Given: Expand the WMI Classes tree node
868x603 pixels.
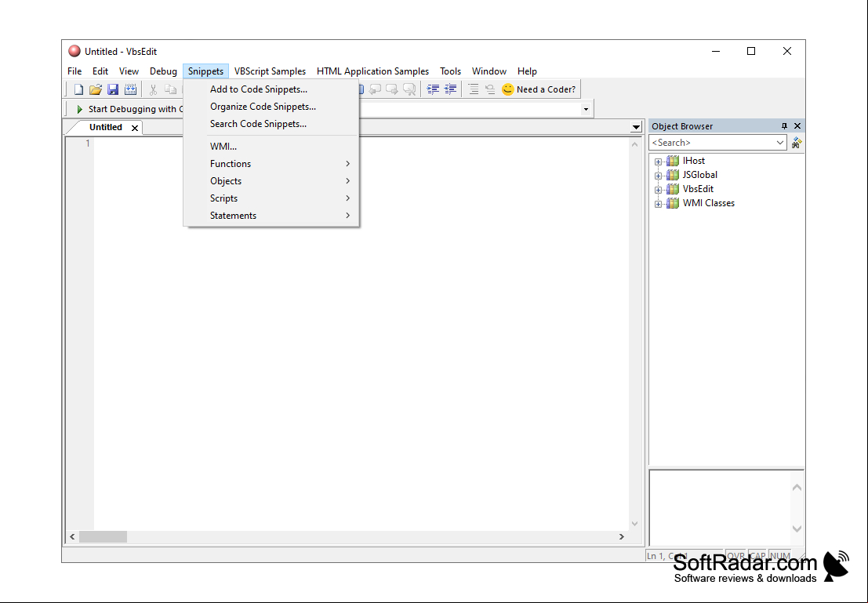Looking at the screenshot, I should click(x=658, y=204).
